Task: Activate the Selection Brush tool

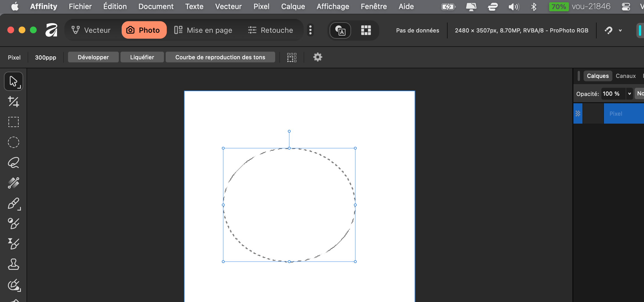Action: coord(13,183)
